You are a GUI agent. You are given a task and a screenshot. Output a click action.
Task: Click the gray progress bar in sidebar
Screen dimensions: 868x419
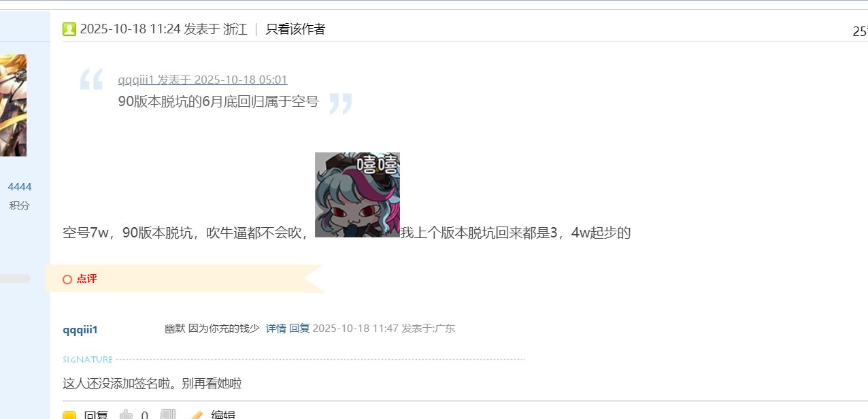point(15,278)
